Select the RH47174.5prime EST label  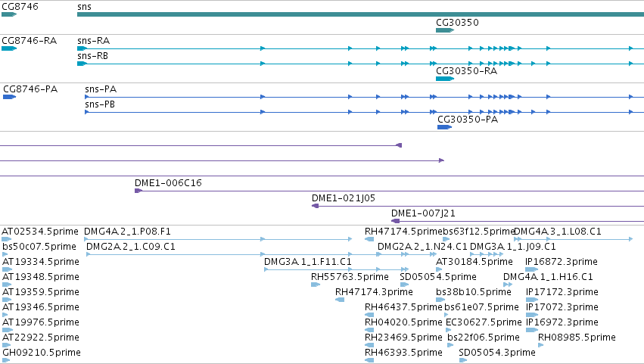[403, 232]
